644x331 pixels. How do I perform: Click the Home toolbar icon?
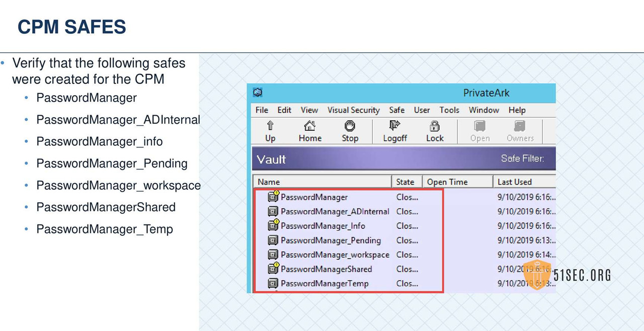[x=310, y=126]
